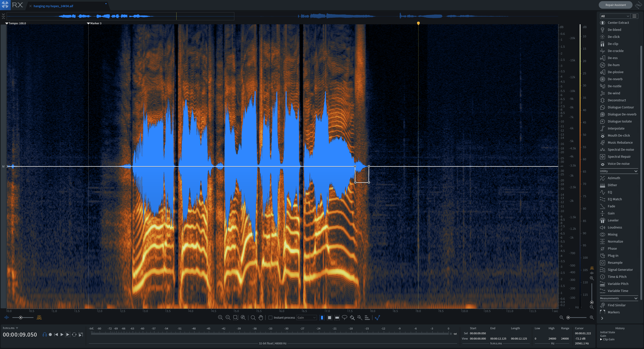Image resolution: width=644 pixels, height=349 pixels.
Task: Click the De-ess module icon
Action: tap(603, 58)
